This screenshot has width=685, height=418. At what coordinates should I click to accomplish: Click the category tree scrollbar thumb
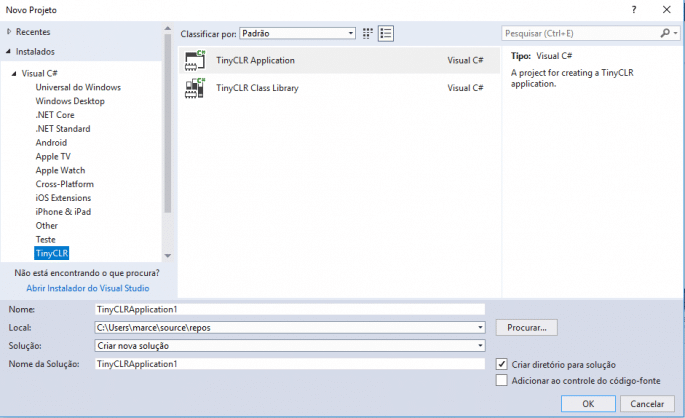[167, 123]
